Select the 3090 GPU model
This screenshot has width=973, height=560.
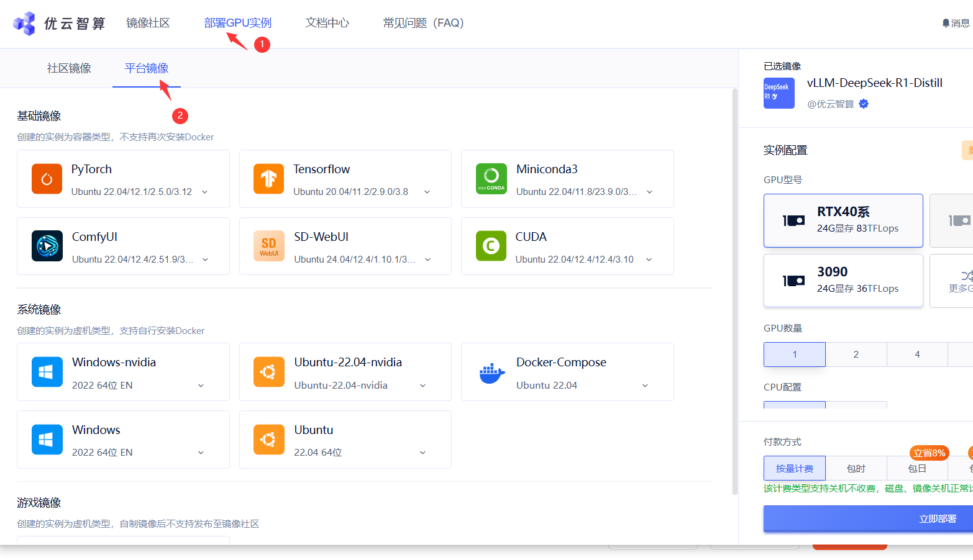(843, 281)
